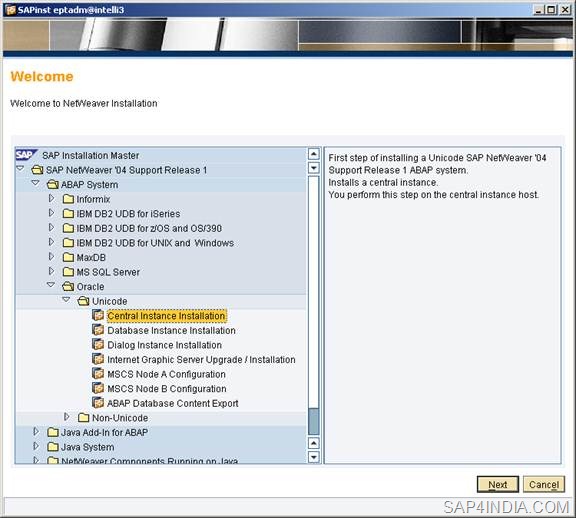Click the ABAP System folder icon
Image resolution: width=576 pixels, height=518 pixels.
[53, 184]
